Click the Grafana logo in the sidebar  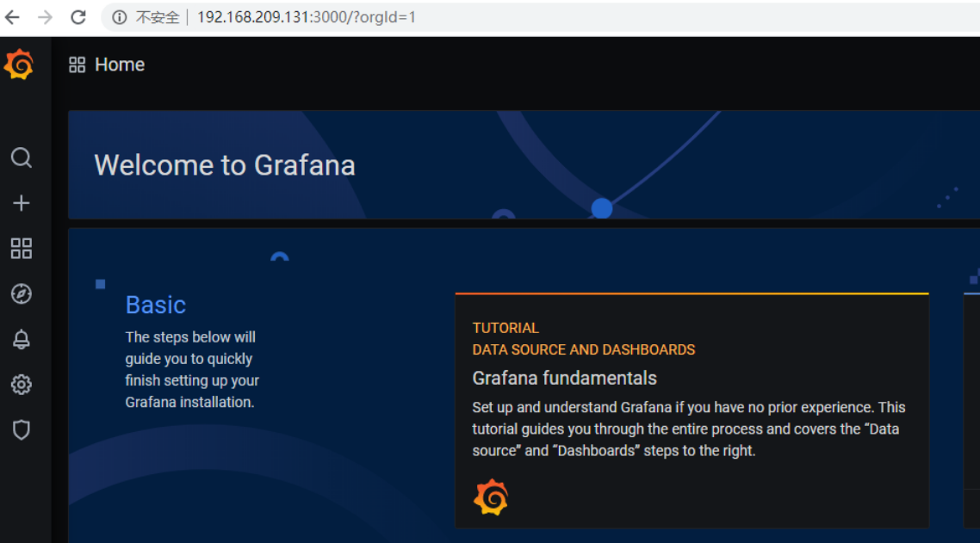(x=19, y=65)
